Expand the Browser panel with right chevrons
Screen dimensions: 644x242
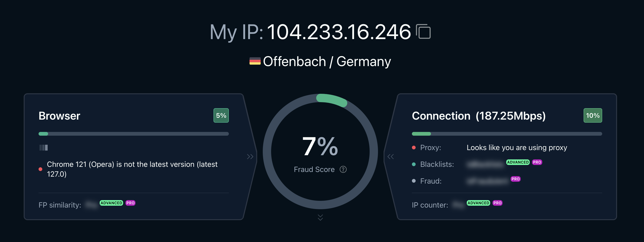[250, 157]
